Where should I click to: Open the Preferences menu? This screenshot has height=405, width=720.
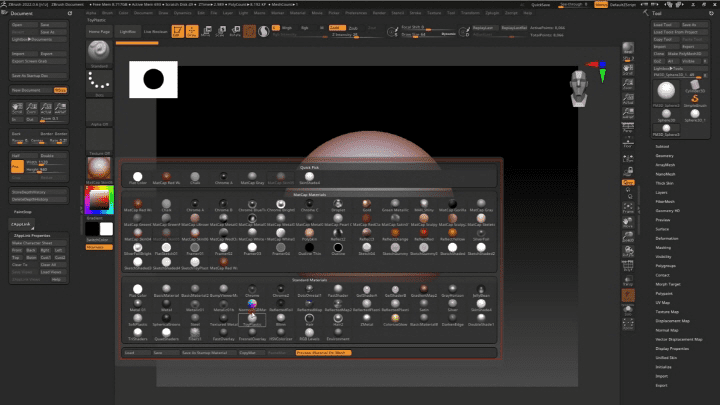[356, 13]
